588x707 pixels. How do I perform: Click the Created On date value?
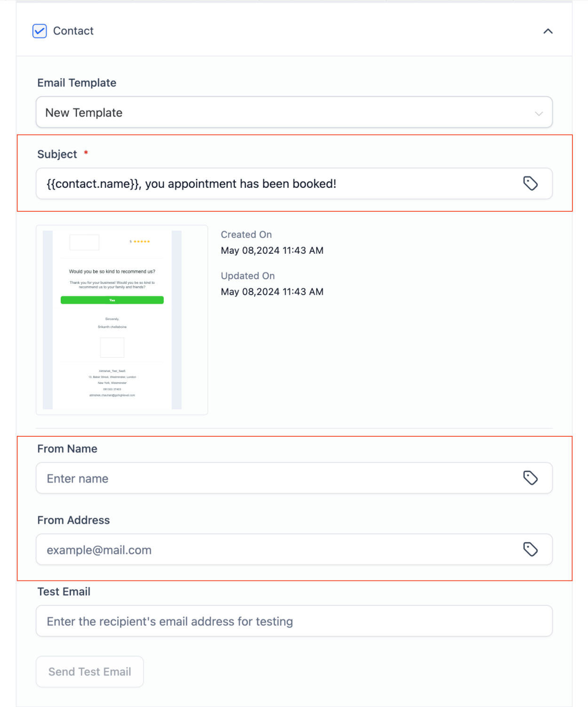coord(272,250)
